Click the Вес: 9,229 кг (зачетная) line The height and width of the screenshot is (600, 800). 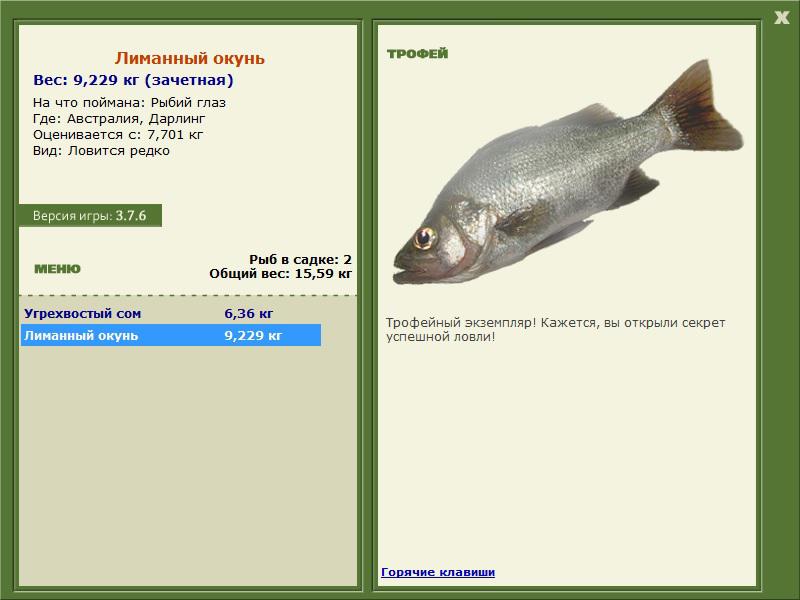click(x=134, y=80)
